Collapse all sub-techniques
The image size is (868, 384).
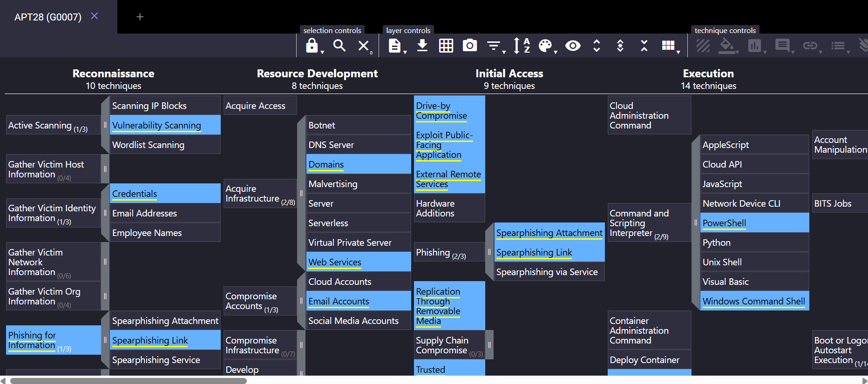(x=644, y=46)
